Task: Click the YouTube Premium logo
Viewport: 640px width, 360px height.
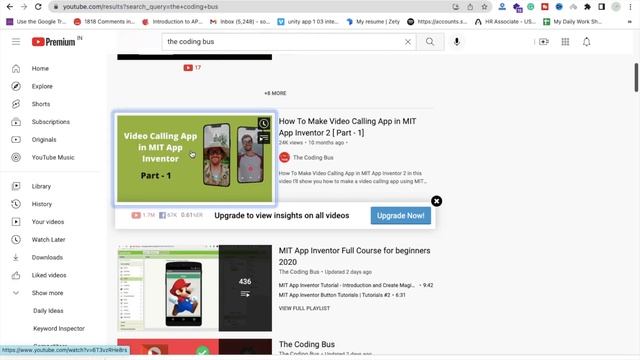Action: [53, 42]
